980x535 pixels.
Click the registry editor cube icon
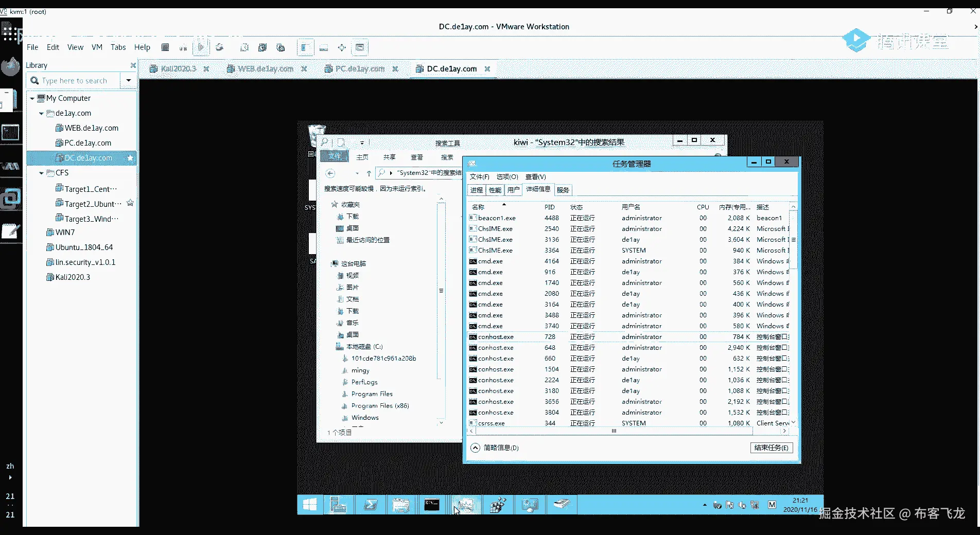498,505
